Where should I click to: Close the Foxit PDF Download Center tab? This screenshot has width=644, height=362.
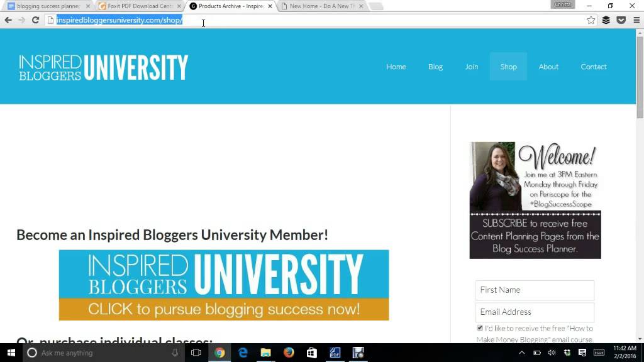point(179,6)
